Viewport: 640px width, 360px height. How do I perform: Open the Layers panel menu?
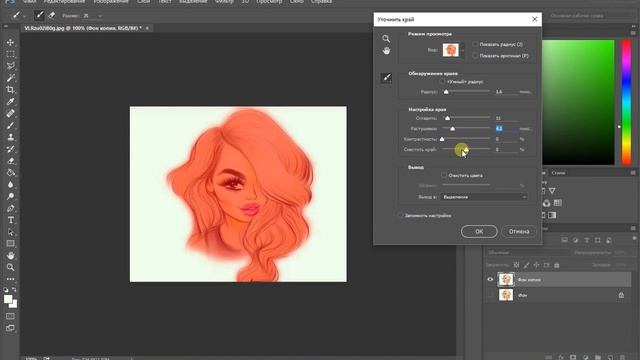tap(633, 228)
